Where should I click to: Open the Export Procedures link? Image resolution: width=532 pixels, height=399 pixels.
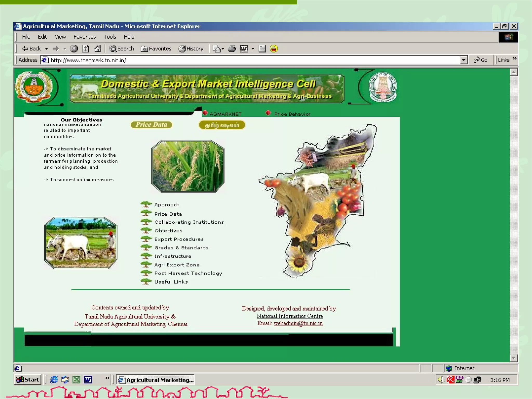(x=179, y=239)
